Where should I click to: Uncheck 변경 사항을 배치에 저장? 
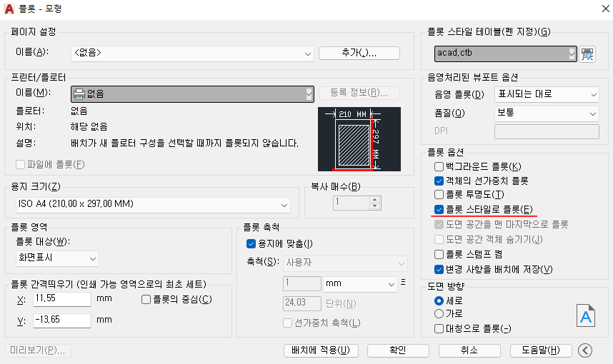pyautogui.click(x=439, y=270)
